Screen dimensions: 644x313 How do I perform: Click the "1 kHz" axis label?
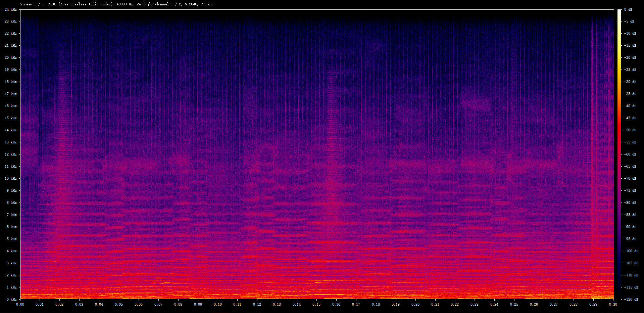pos(11,287)
